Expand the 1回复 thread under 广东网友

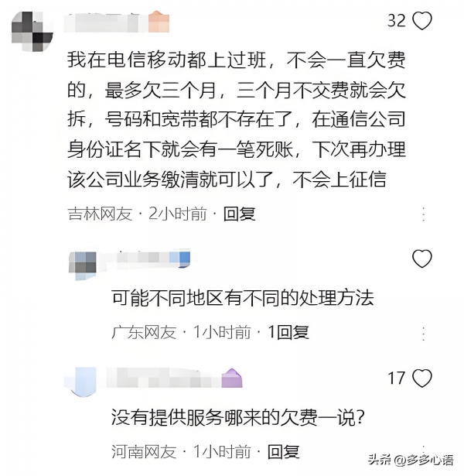click(x=288, y=332)
